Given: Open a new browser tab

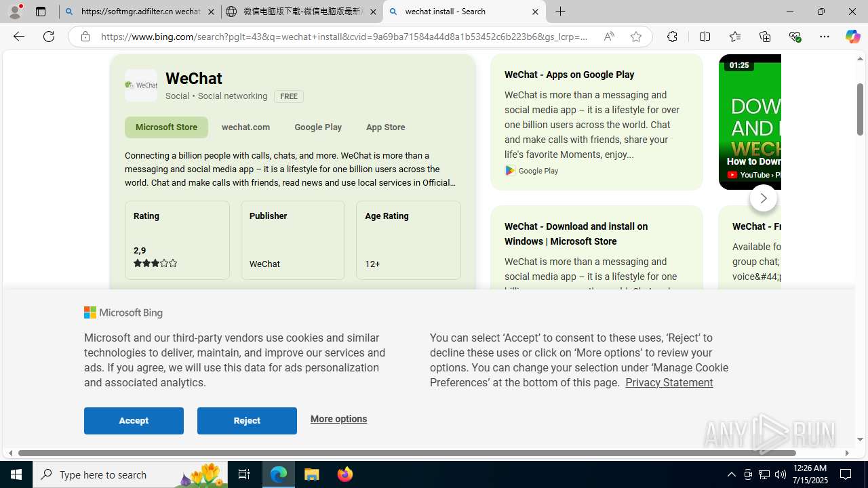Looking at the screenshot, I should 560,12.
